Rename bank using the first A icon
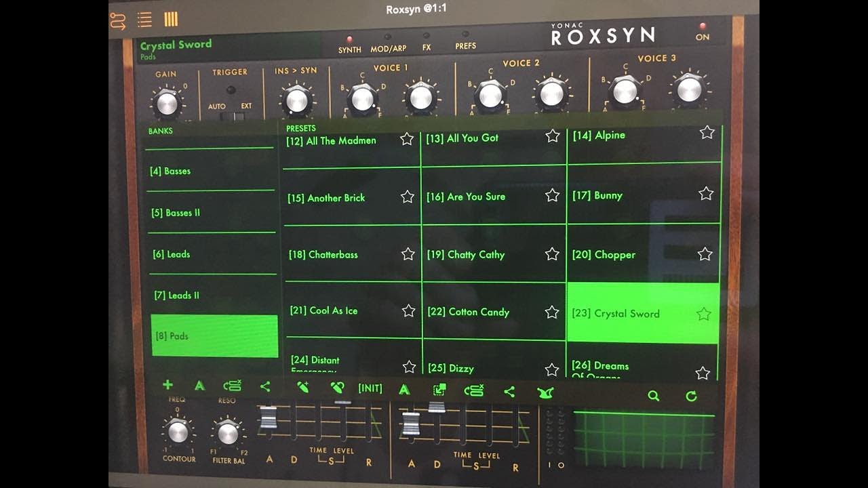The height and width of the screenshot is (488, 868). pyautogui.click(x=199, y=386)
